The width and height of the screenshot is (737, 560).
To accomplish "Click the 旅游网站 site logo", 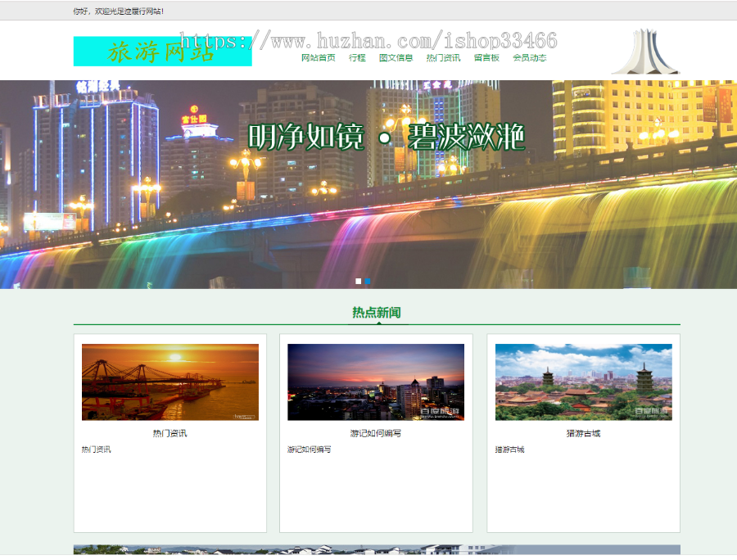I will tap(161, 52).
